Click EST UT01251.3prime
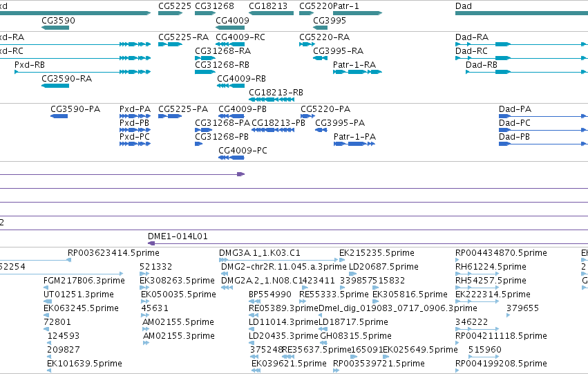 (48, 301)
